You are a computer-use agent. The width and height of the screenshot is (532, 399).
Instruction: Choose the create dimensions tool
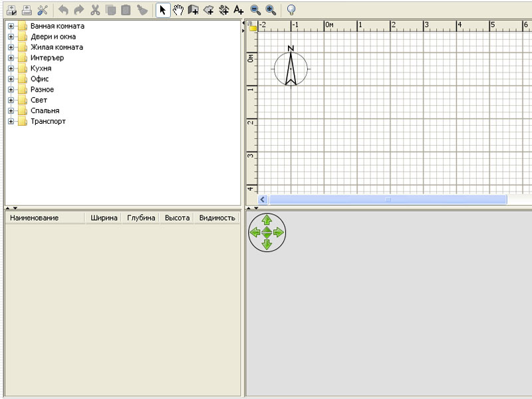224,10
